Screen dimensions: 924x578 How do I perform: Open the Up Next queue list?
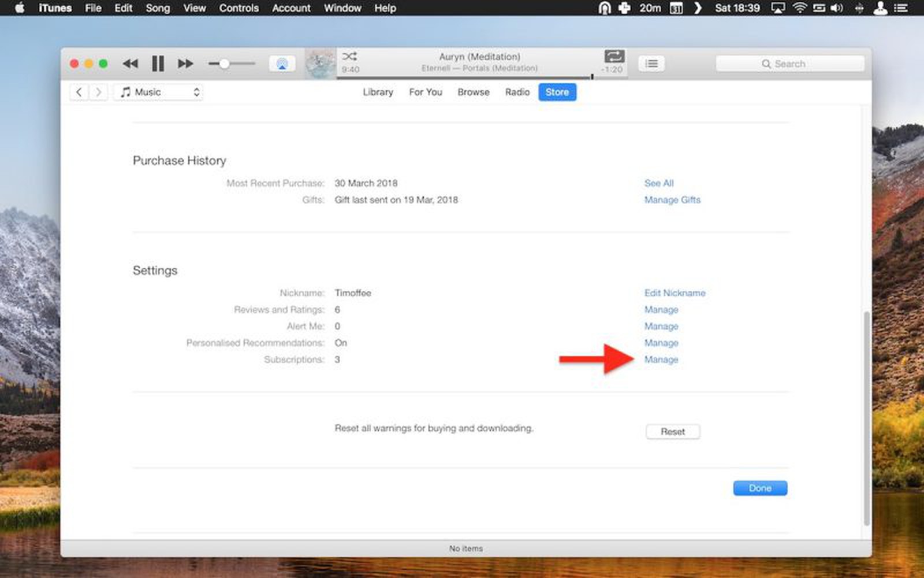coord(651,64)
